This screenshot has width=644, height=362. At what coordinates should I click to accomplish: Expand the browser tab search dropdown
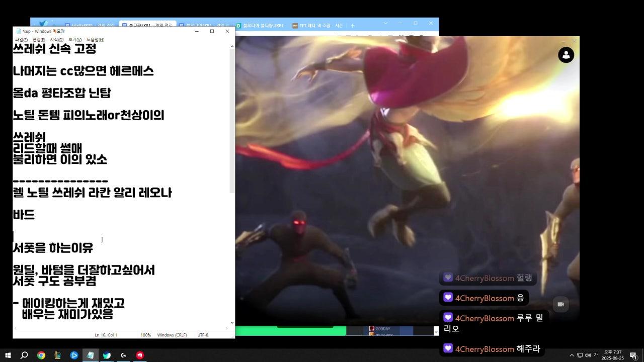tap(386, 23)
